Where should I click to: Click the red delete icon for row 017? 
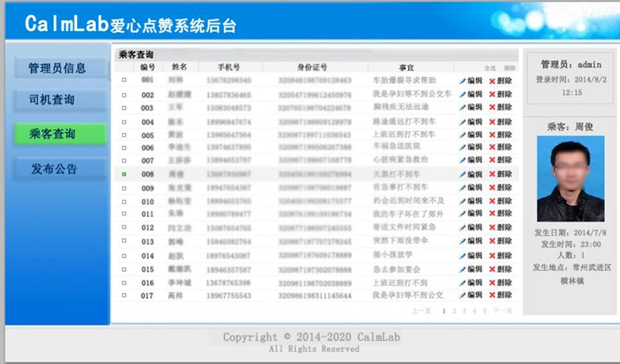coord(492,296)
